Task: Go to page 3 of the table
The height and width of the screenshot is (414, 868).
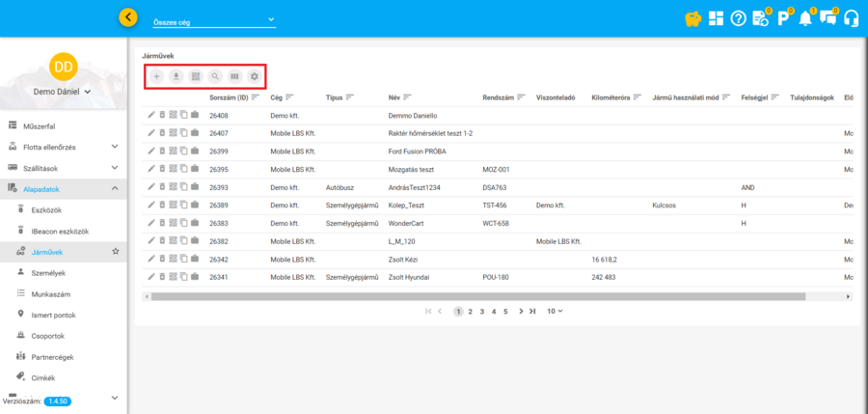Action: pyautogui.click(x=482, y=312)
